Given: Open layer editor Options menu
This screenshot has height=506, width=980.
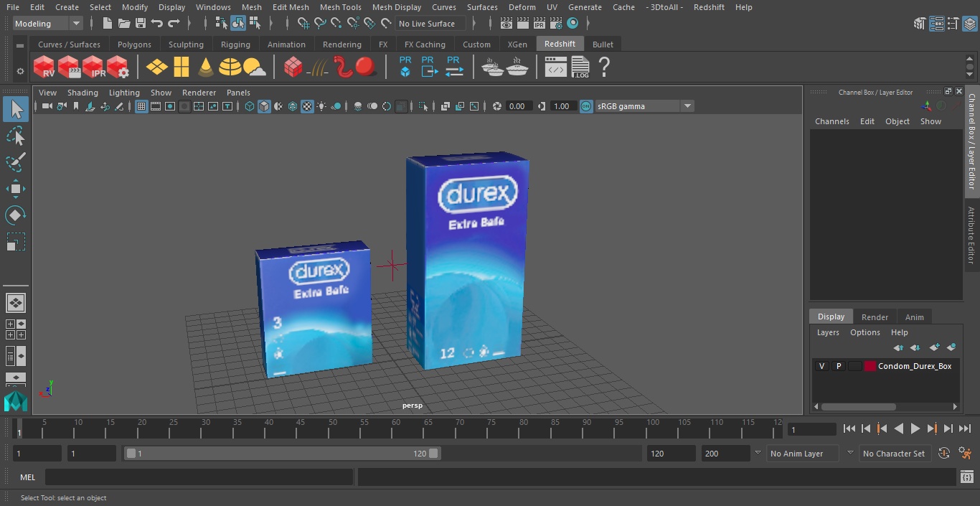Looking at the screenshot, I should pyautogui.click(x=864, y=332).
